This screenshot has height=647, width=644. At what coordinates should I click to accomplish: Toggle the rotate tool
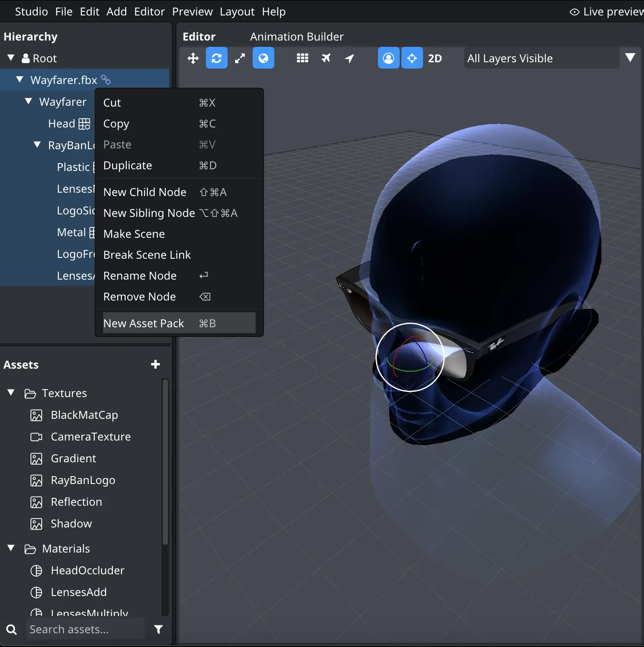[x=216, y=58]
